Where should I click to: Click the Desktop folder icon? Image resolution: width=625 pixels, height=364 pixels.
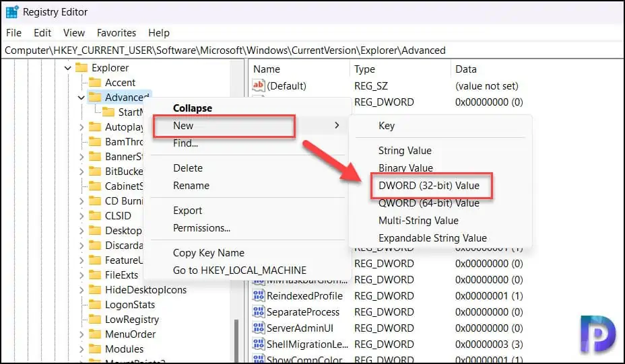[x=95, y=231]
